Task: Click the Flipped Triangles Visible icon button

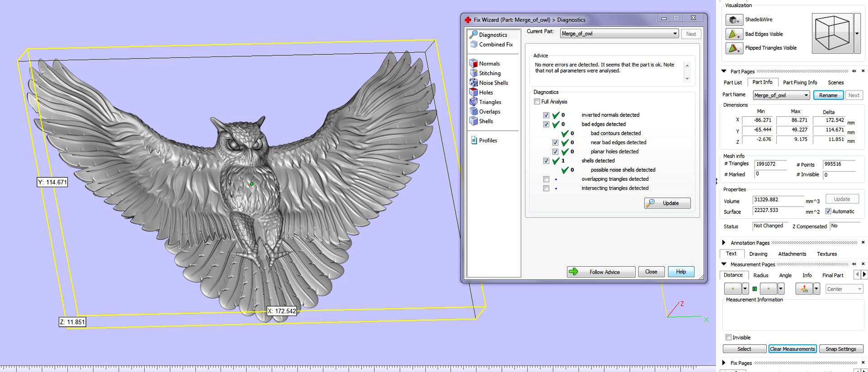Action: click(734, 48)
